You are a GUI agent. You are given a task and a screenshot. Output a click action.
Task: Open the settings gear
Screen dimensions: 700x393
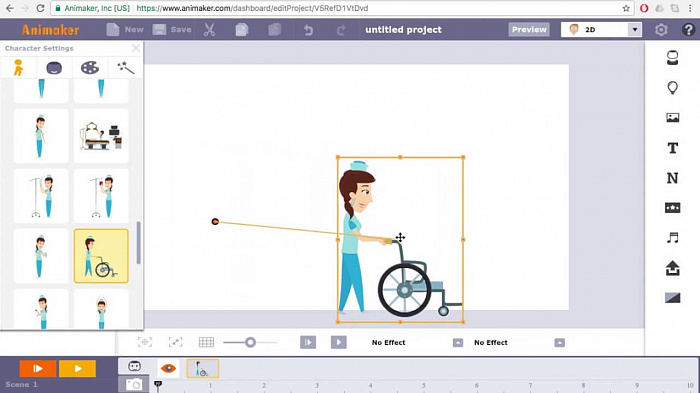point(661,30)
